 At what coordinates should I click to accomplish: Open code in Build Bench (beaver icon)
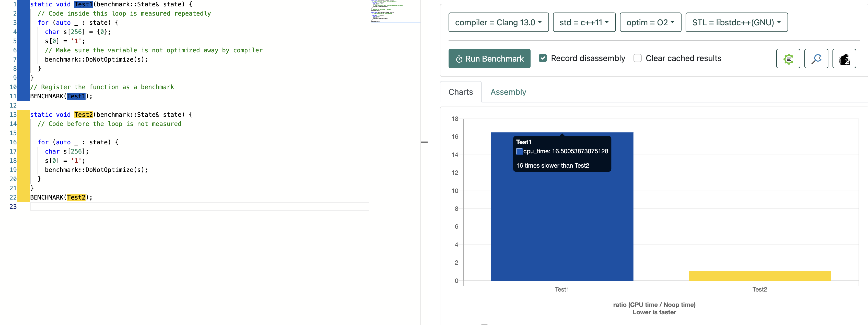click(844, 59)
